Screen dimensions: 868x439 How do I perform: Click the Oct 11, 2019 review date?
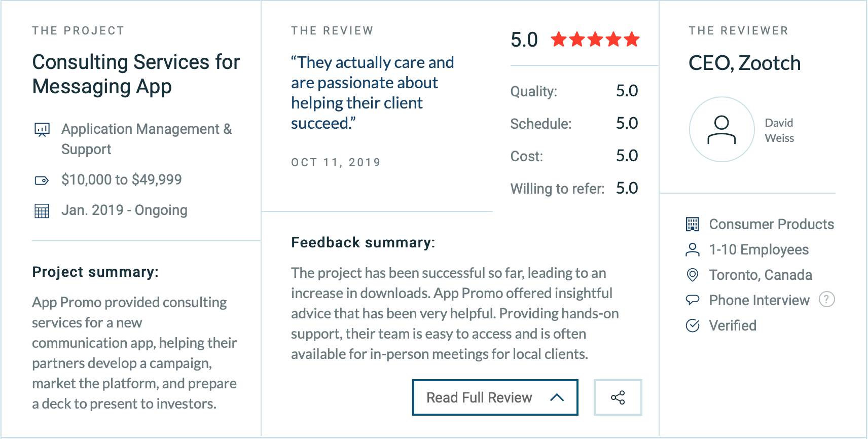(336, 162)
